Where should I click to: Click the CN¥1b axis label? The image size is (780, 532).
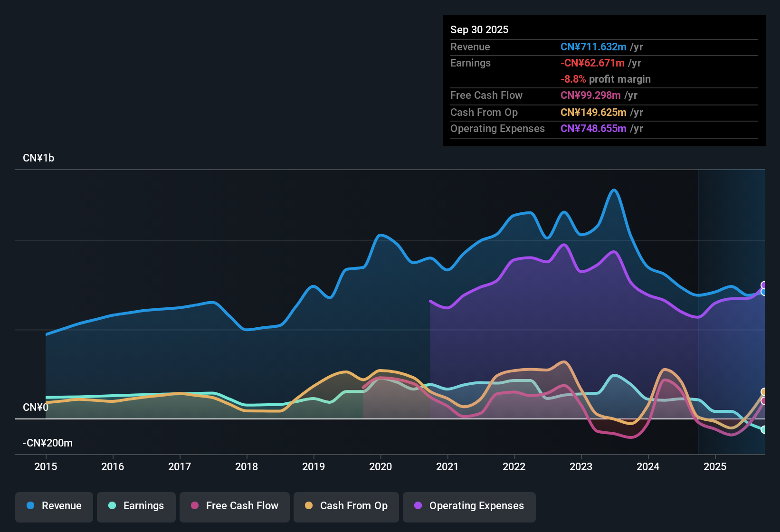[39, 158]
